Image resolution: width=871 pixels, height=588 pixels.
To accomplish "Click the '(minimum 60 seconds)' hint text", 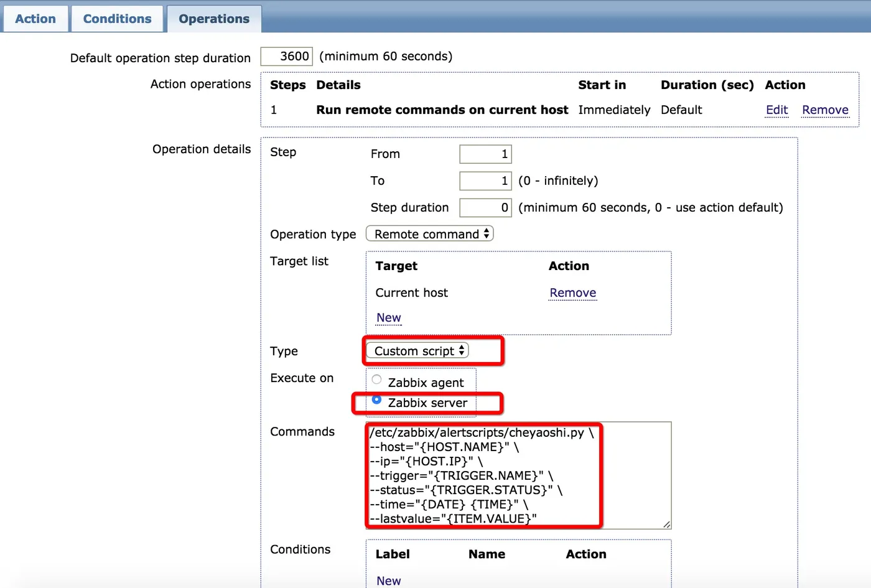I will tap(386, 57).
